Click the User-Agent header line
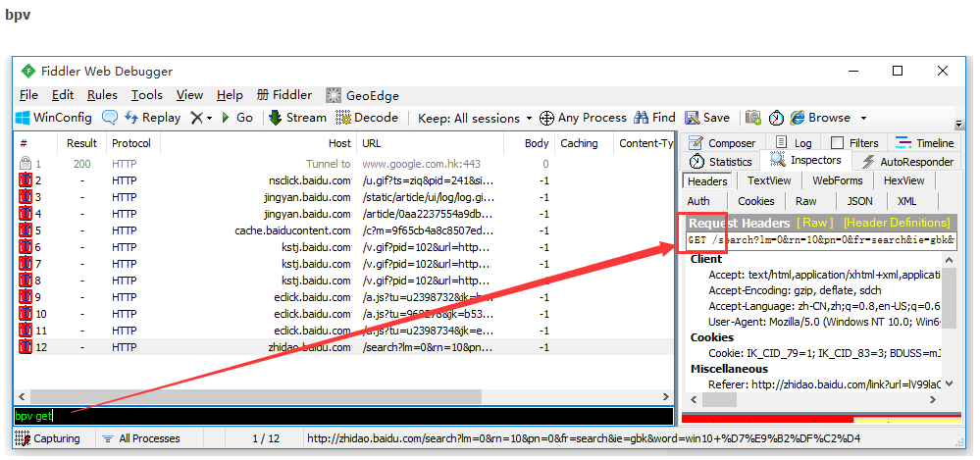Screen dimensions: 980x460 tap(824, 322)
